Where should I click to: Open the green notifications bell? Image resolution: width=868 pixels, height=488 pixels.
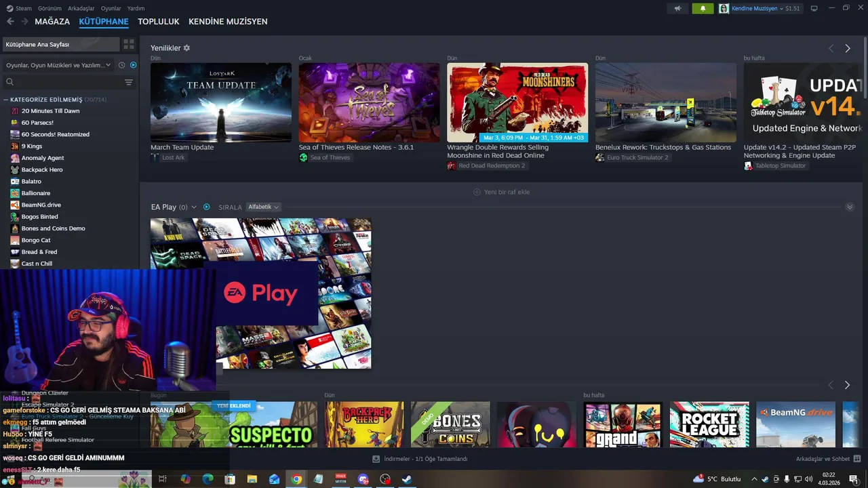coord(703,8)
